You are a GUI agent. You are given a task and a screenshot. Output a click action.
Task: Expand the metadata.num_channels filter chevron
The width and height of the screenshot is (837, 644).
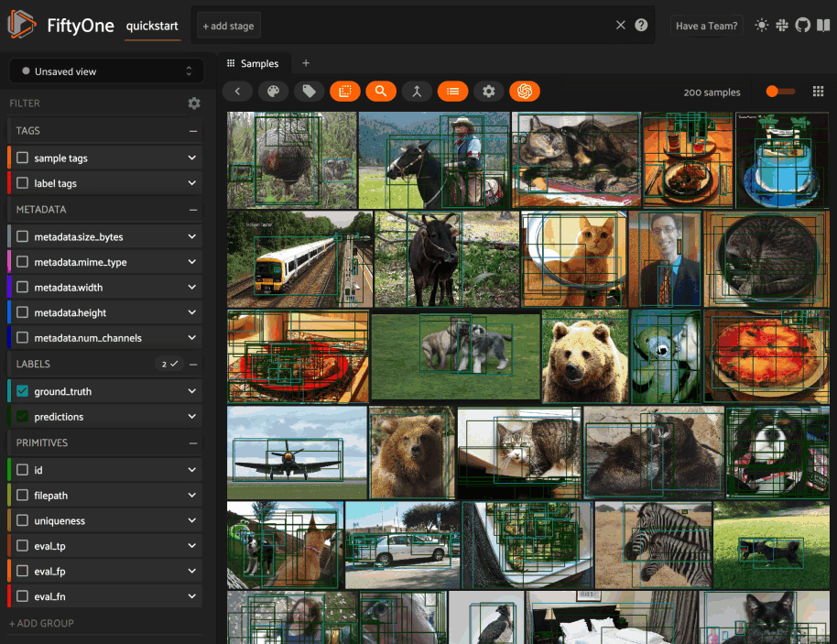(x=192, y=338)
